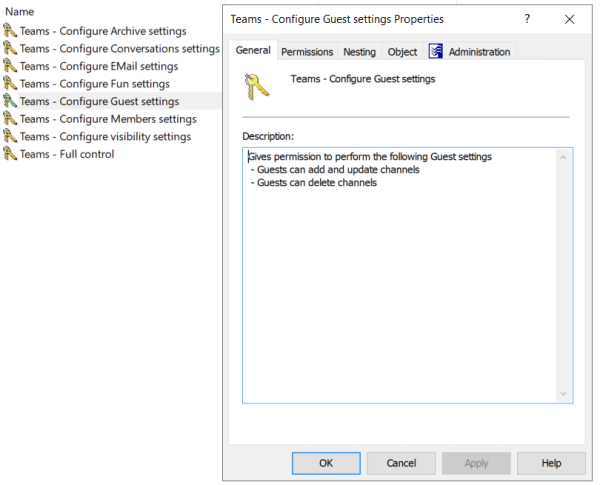Click key icon beside Configure Fun settings
This screenshot has width=600, height=485.
coord(11,84)
